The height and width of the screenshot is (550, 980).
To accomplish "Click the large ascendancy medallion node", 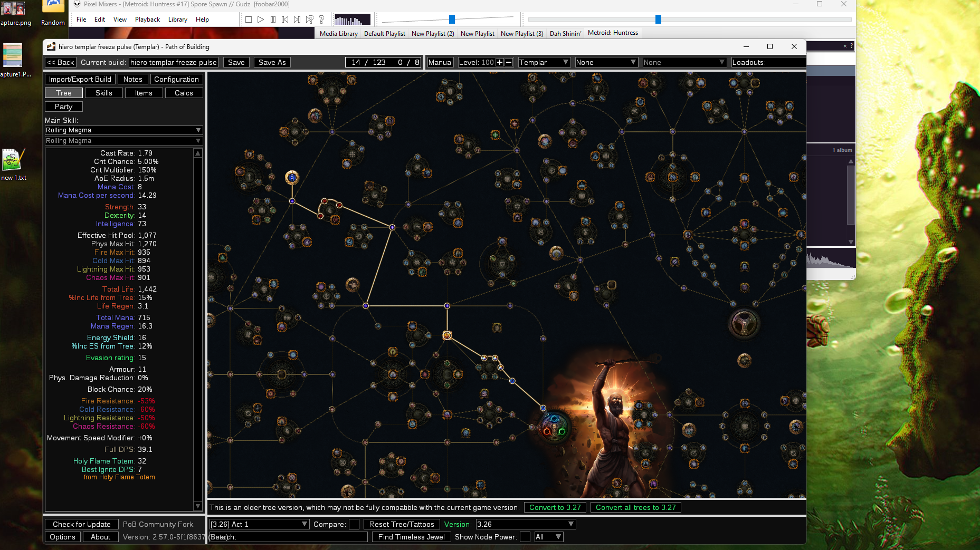I will click(744, 323).
